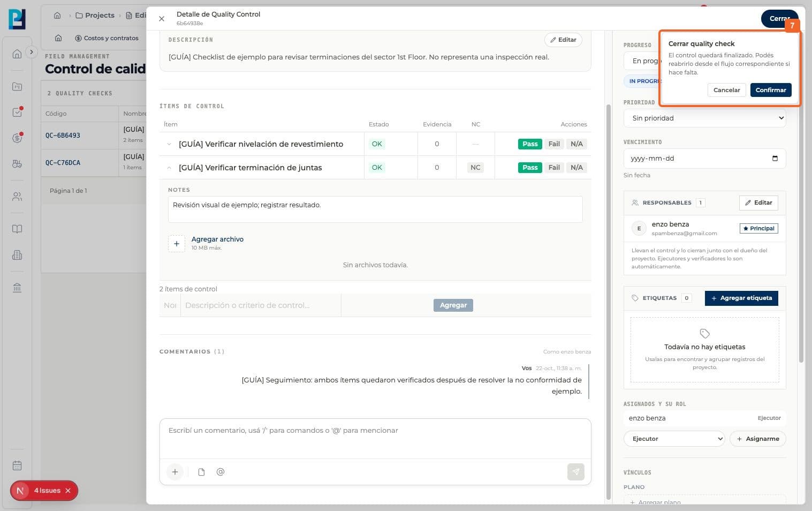Click the dollar costs sidebar icon
This screenshot has width=812, height=511.
pyautogui.click(x=17, y=138)
